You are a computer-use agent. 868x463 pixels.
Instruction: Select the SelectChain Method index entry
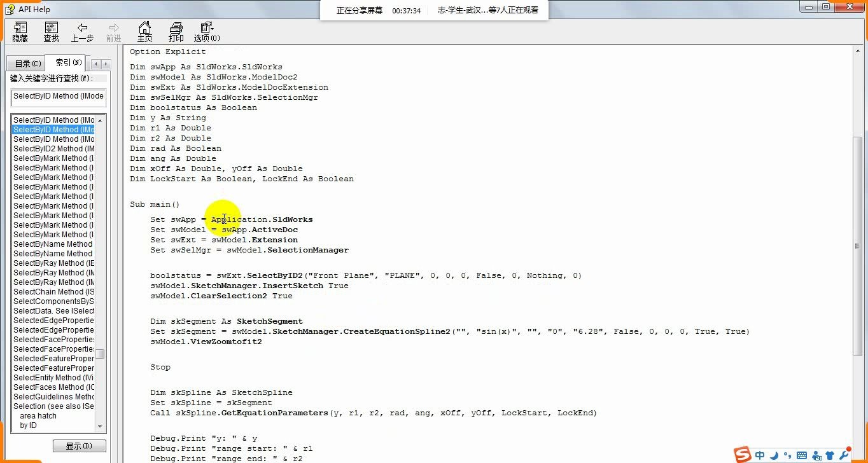pyautogui.click(x=54, y=291)
